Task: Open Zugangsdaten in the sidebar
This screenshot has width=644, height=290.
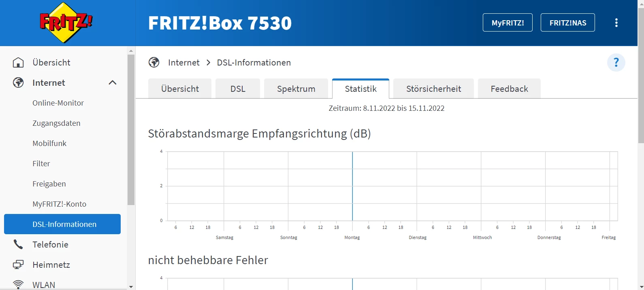Action: [x=56, y=123]
